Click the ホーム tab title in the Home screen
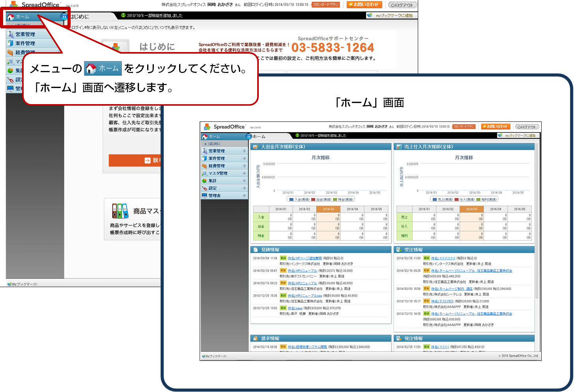 coord(259,136)
